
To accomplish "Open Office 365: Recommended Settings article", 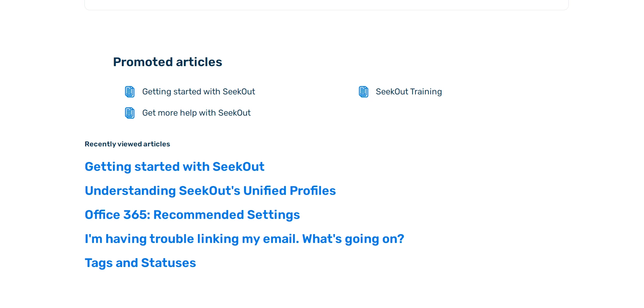I will click(x=192, y=215).
